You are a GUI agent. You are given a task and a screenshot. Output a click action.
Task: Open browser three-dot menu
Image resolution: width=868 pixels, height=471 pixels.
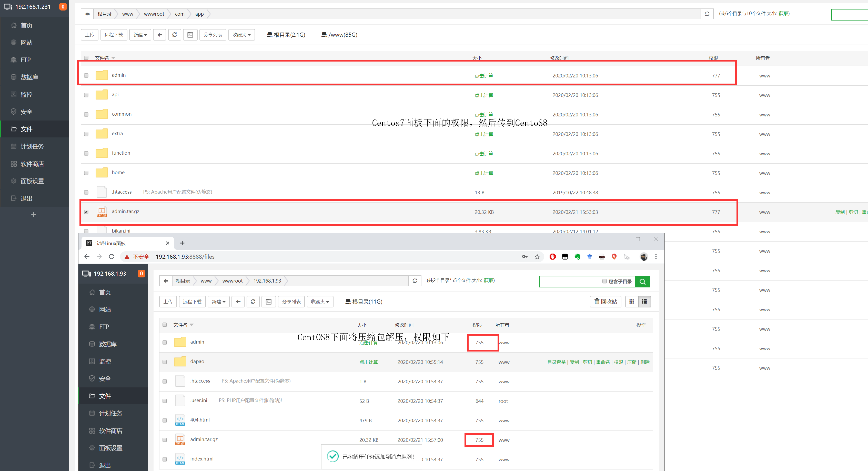pos(656,257)
